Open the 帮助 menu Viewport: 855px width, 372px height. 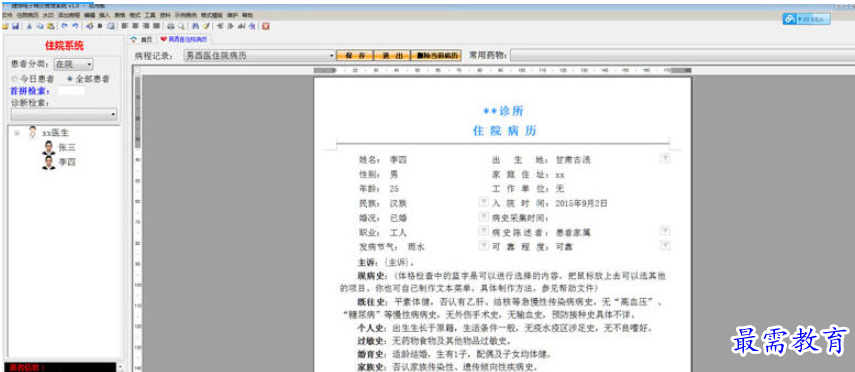tap(248, 15)
